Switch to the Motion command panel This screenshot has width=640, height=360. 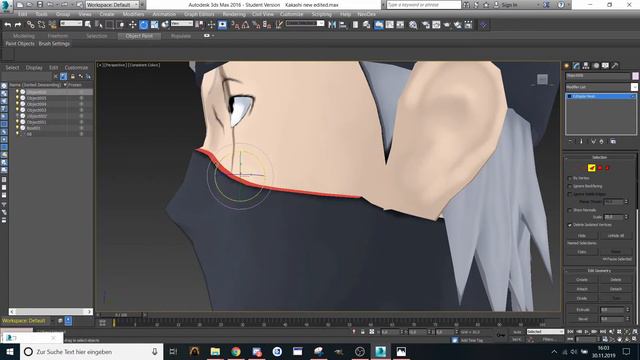[x=596, y=66]
